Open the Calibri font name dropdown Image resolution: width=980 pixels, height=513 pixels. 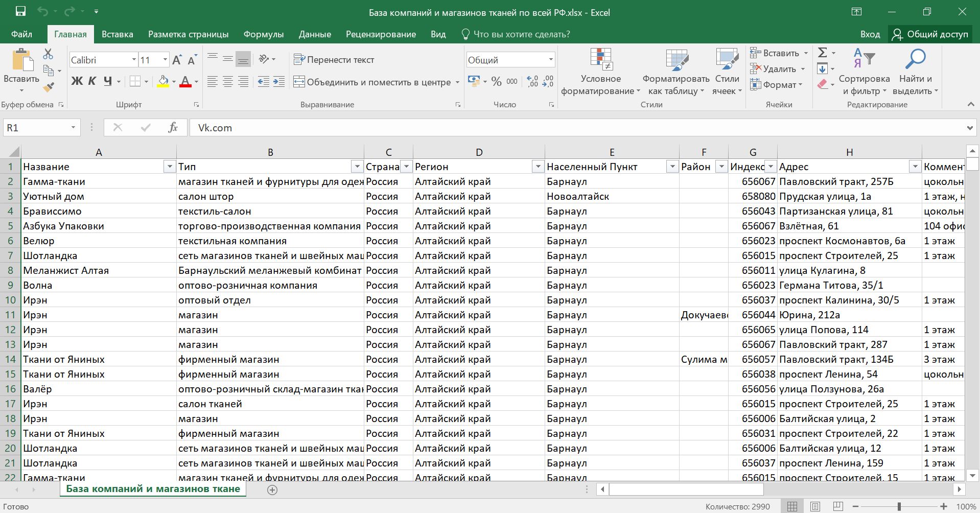coord(134,60)
